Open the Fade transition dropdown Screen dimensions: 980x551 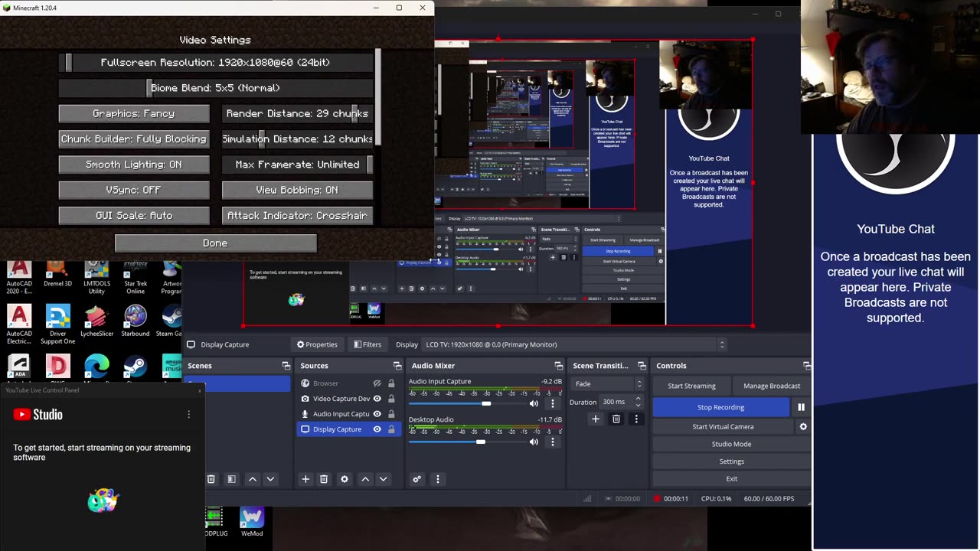[608, 383]
